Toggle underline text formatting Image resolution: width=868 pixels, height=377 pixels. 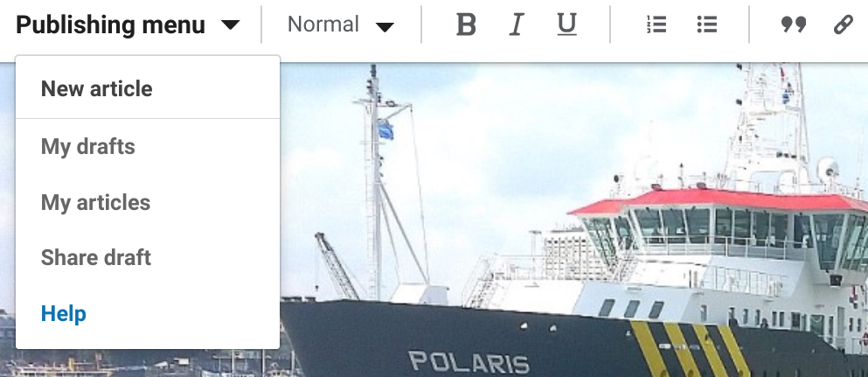[566, 24]
